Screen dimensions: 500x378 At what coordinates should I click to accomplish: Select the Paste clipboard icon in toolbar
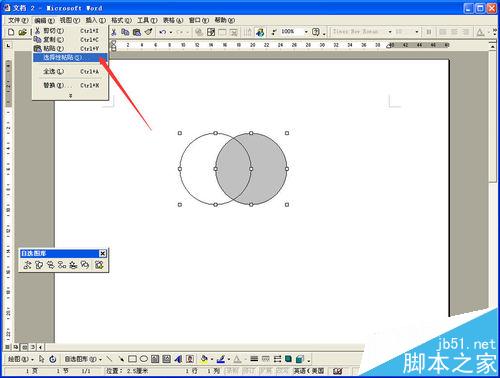pyautogui.click(x=137, y=32)
